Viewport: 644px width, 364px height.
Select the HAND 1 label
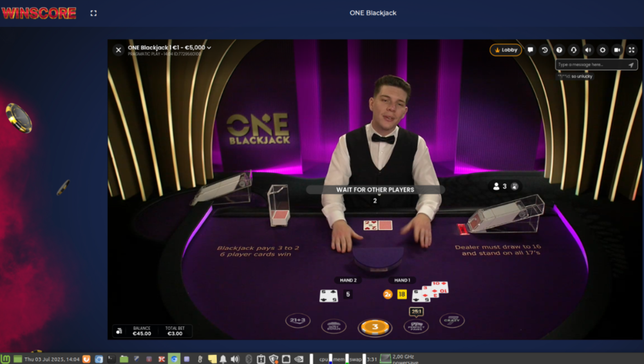click(x=402, y=280)
